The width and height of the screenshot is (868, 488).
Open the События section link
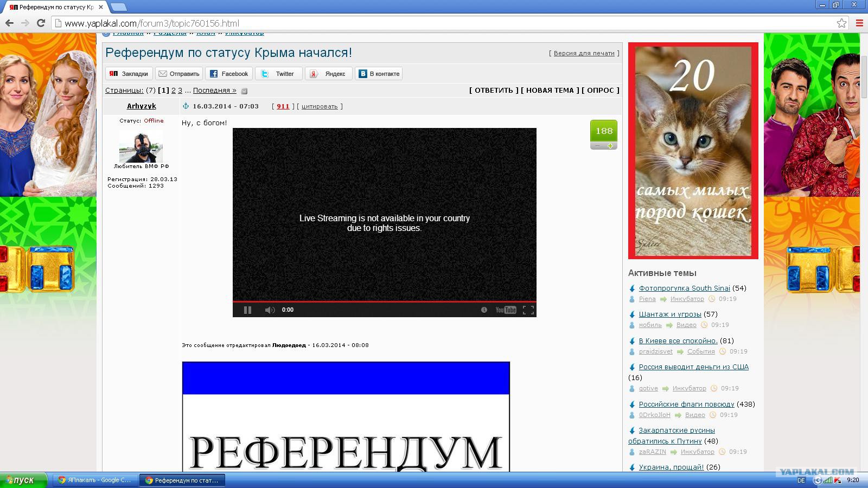(x=701, y=351)
